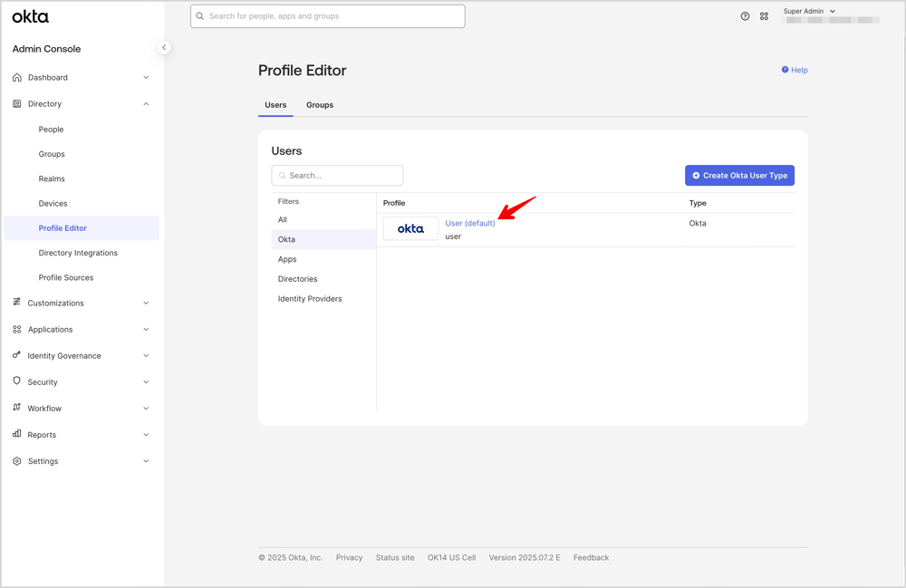Viewport: 906px width, 588px height.
Task: Click the Okta logo in sidebar
Action: [x=31, y=16]
